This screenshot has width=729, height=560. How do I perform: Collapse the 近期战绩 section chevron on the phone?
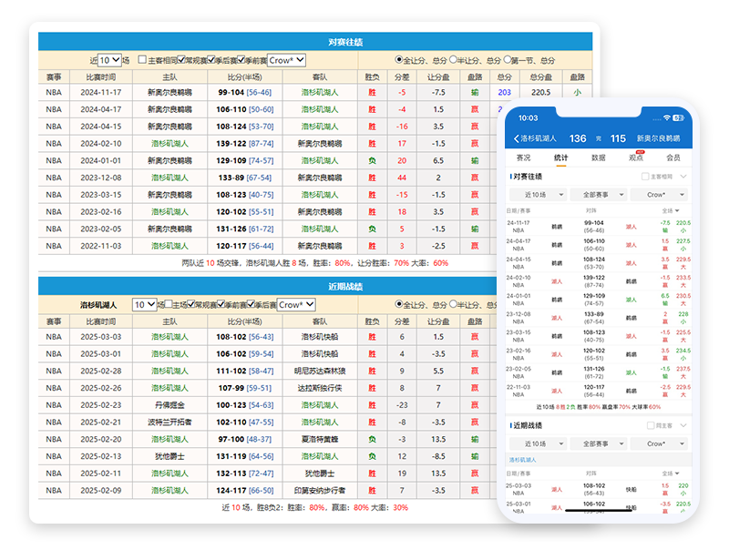pos(683,426)
